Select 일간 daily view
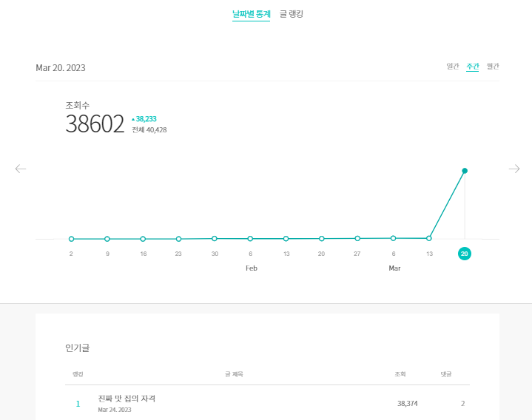The height and width of the screenshot is (420, 532). 453,66
